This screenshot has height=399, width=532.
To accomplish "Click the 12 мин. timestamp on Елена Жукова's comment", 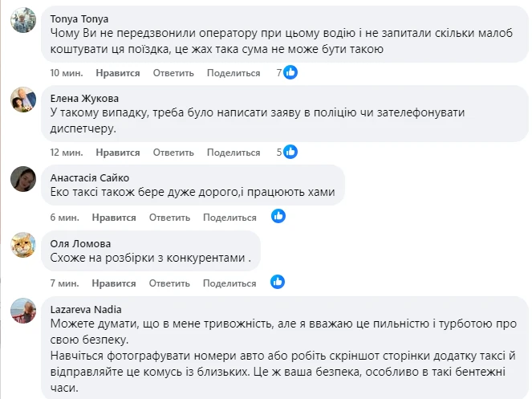I will 66,153.
